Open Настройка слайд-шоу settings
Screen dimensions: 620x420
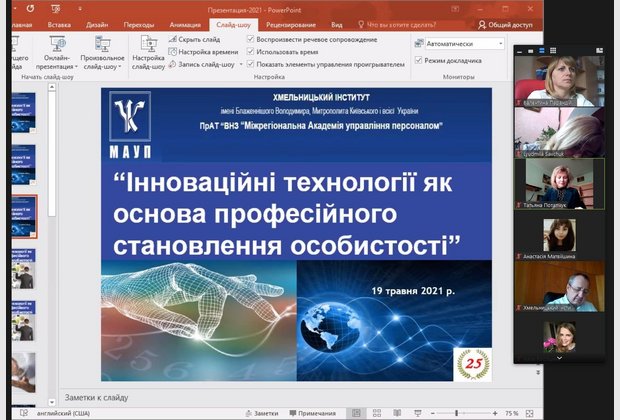148,53
